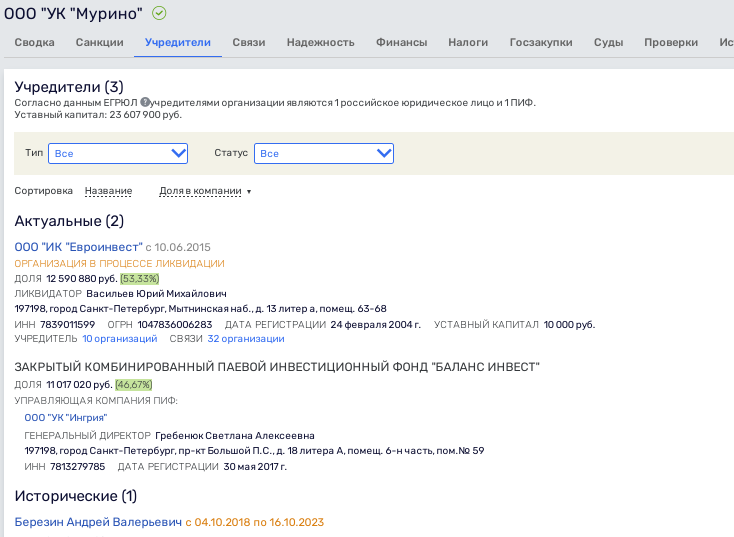Click the 46,67% share badge
This screenshot has width=734, height=537.
[134, 384]
